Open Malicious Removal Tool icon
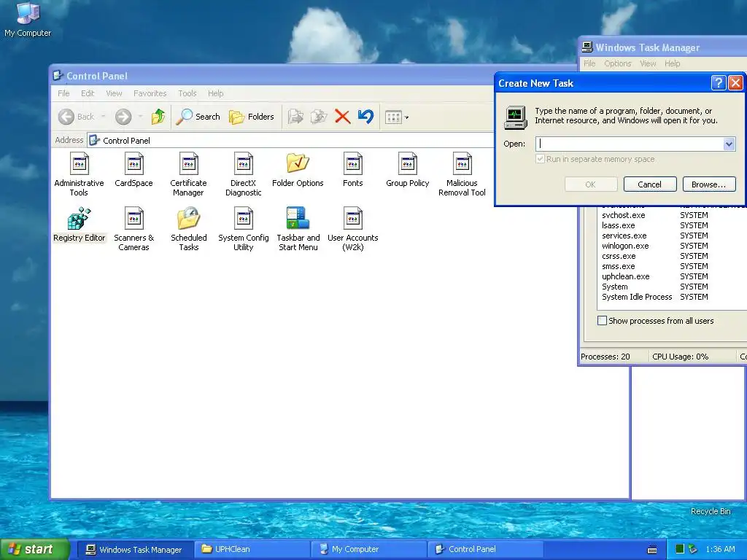Screen dimensions: 747x560 click(462, 174)
